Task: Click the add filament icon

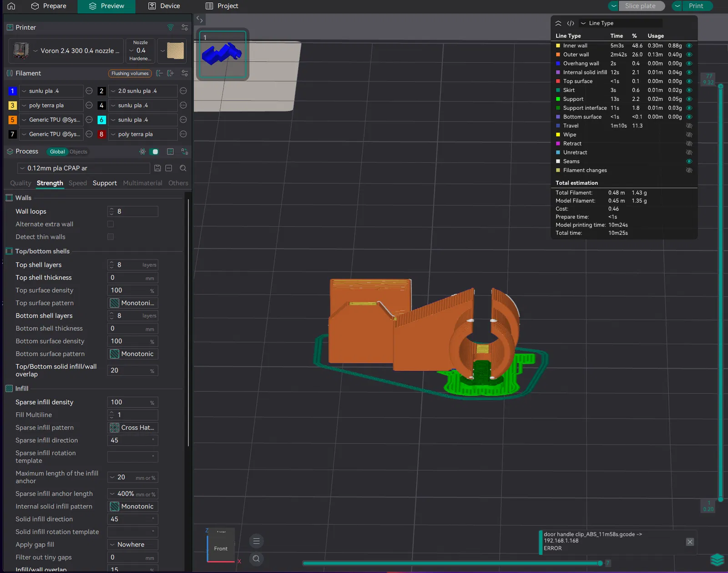Action: (171, 73)
